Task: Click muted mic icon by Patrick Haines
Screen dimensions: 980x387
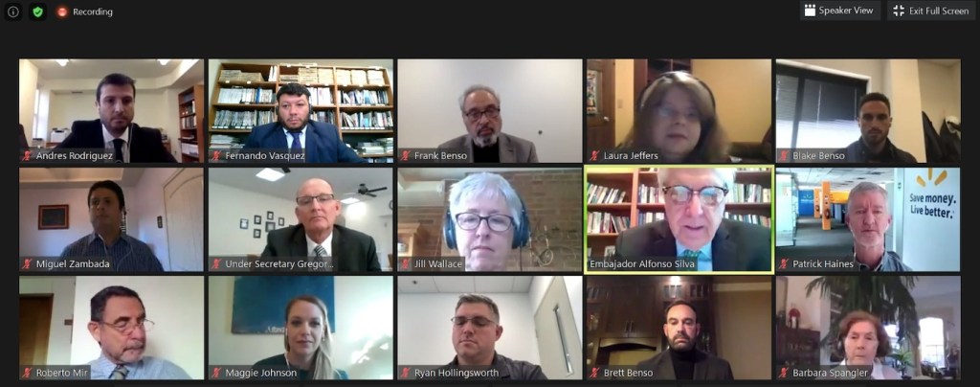Action: point(784,263)
